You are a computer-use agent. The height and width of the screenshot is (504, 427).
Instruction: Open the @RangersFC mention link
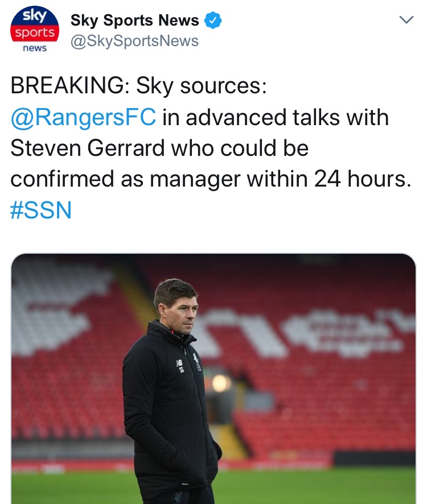click(83, 118)
